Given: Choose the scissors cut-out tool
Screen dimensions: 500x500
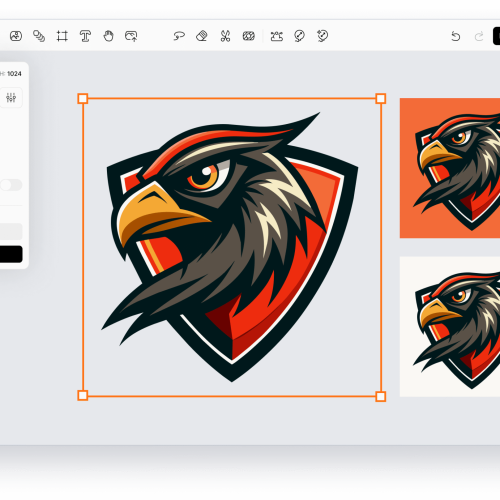Looking at the screenshot, I should coord(225,36).
